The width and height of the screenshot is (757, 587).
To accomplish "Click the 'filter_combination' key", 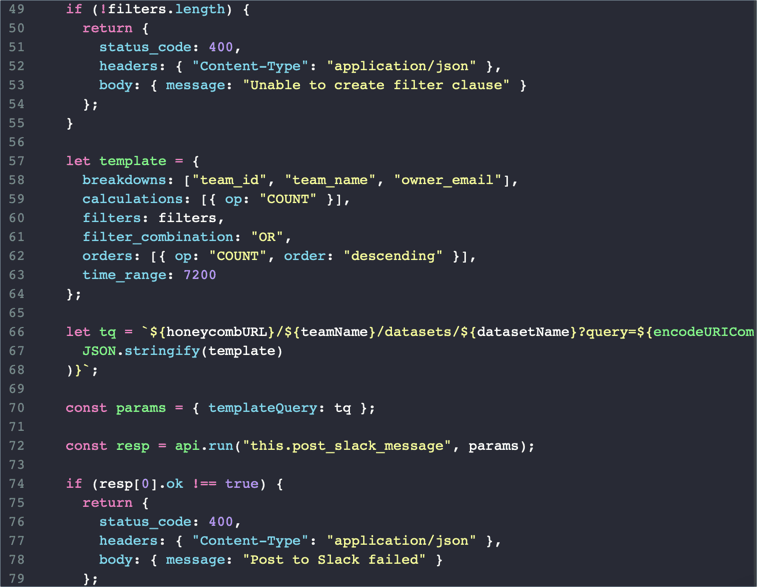I will pos(158,237).
